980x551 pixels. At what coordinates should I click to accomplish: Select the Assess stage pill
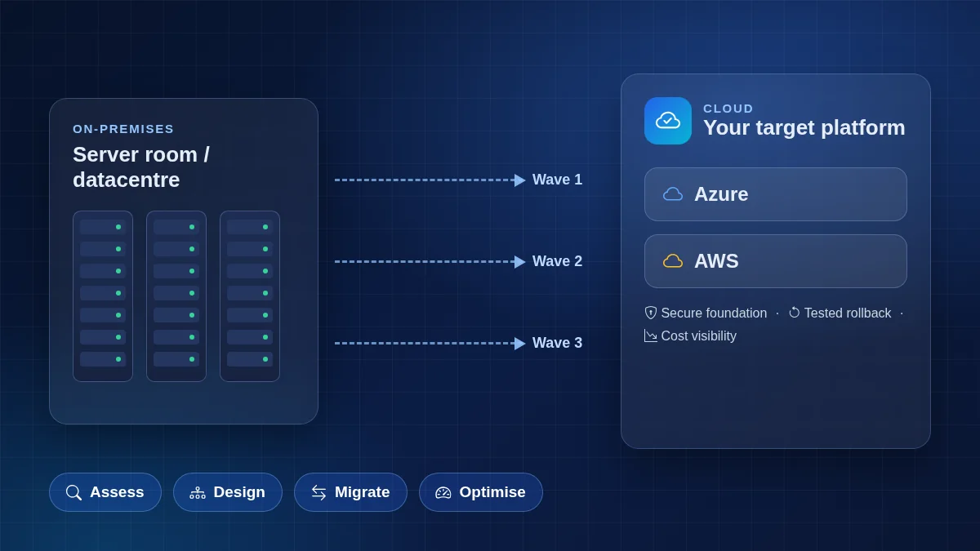tap(105, 492)
